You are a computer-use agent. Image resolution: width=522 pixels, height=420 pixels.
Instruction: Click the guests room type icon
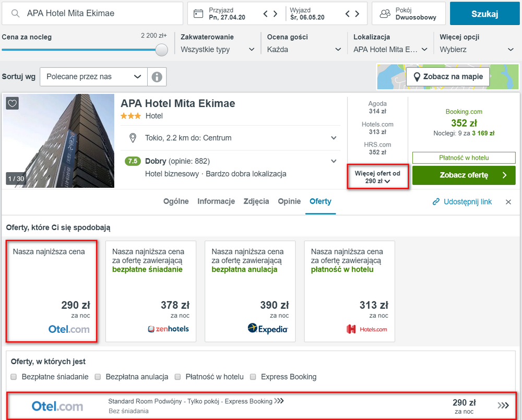[x=385, y=14]
